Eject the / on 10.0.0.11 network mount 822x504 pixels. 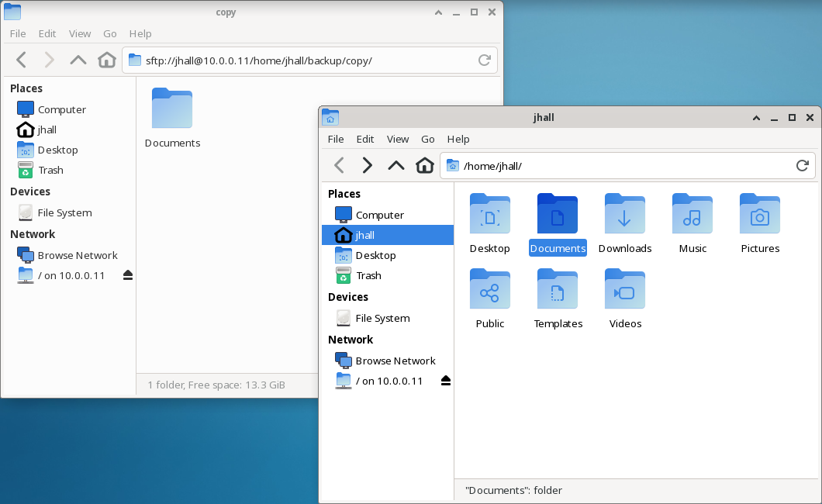tap(445, 380)
